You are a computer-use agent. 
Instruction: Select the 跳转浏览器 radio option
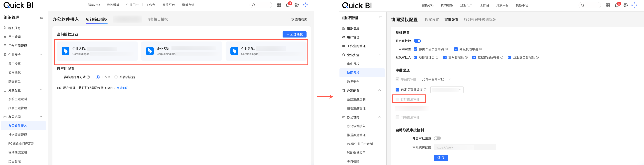point(116,77)
